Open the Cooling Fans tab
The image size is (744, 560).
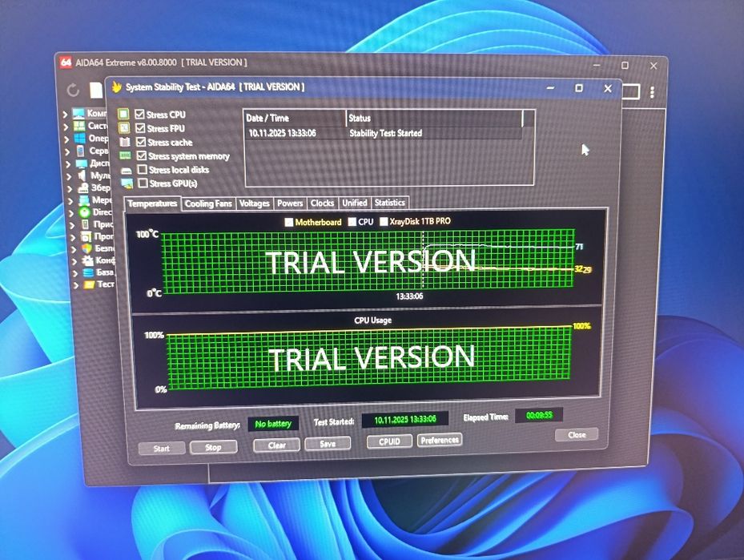coord(208,203)
